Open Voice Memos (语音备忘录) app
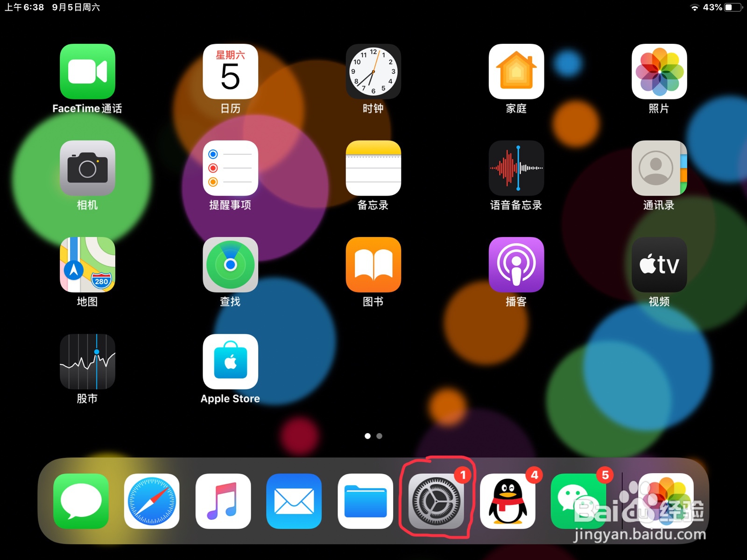 click(516, 168)
